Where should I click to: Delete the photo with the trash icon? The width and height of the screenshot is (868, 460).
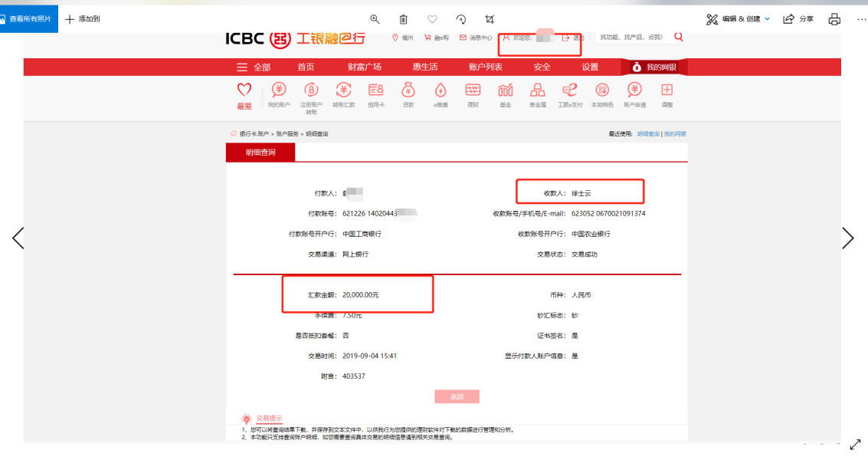point(404,19)
